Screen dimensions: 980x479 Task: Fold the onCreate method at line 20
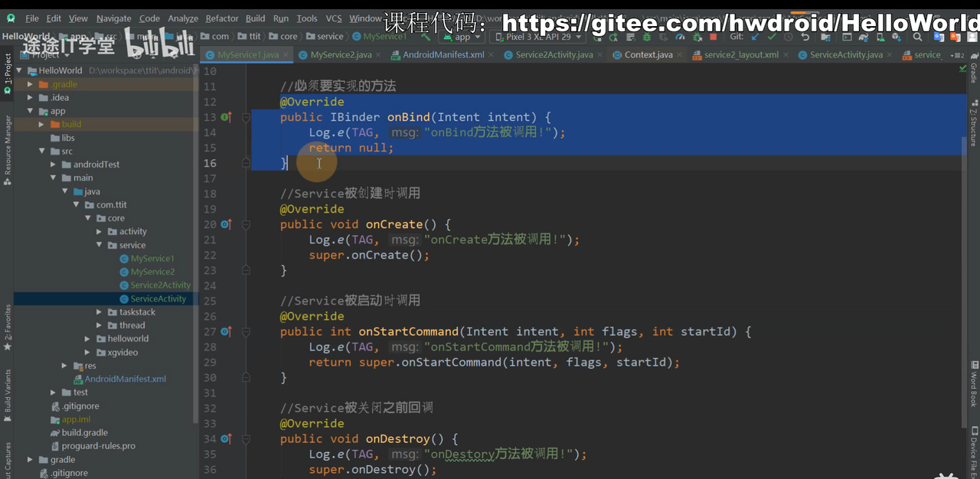pyautogui.click(x=246, y=224)
